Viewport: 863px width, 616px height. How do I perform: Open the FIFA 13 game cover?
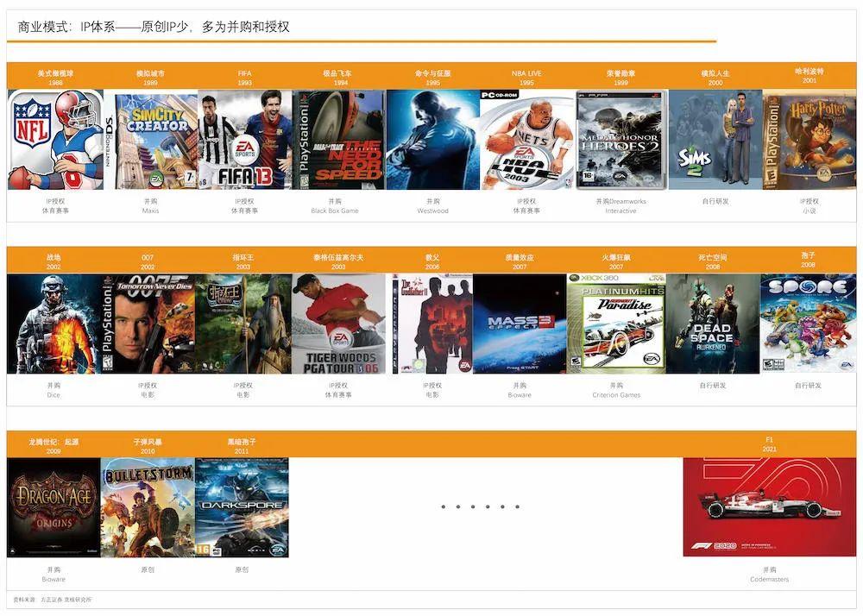click(x=245, y=140)
